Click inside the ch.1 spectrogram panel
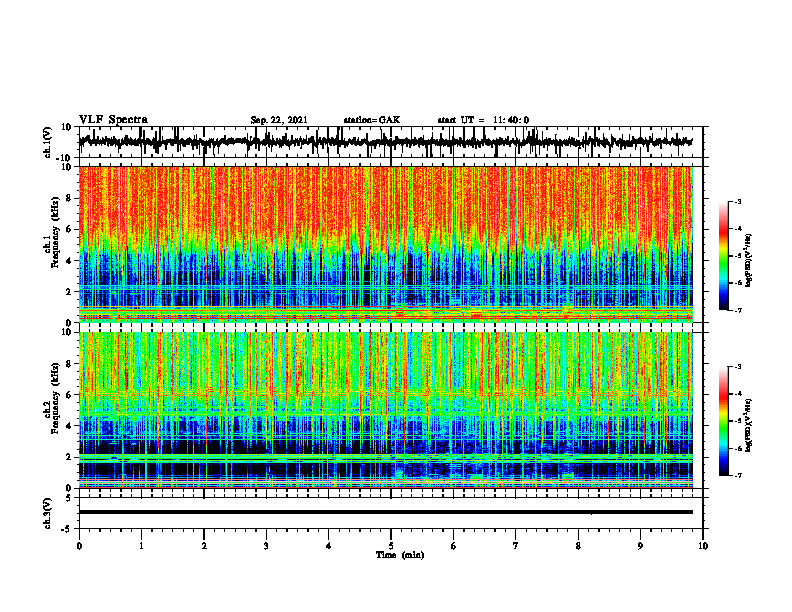This screenshot has width=792, height=612. pyautogui.click(x=385, y=244)
